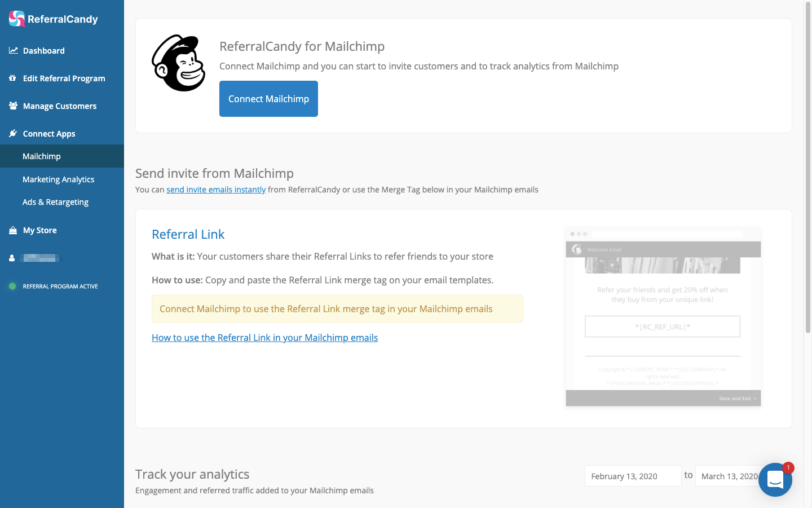Click the Welcome Email preview thumbnail
This screenshot has height=508, width=812.
click(663, 317)
